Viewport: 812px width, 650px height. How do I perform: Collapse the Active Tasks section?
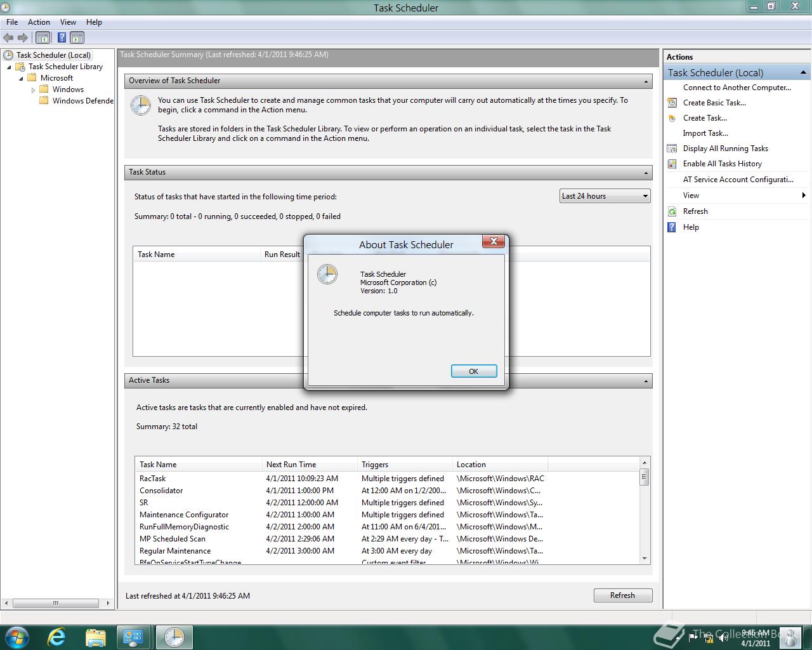(x=646, y=381)
